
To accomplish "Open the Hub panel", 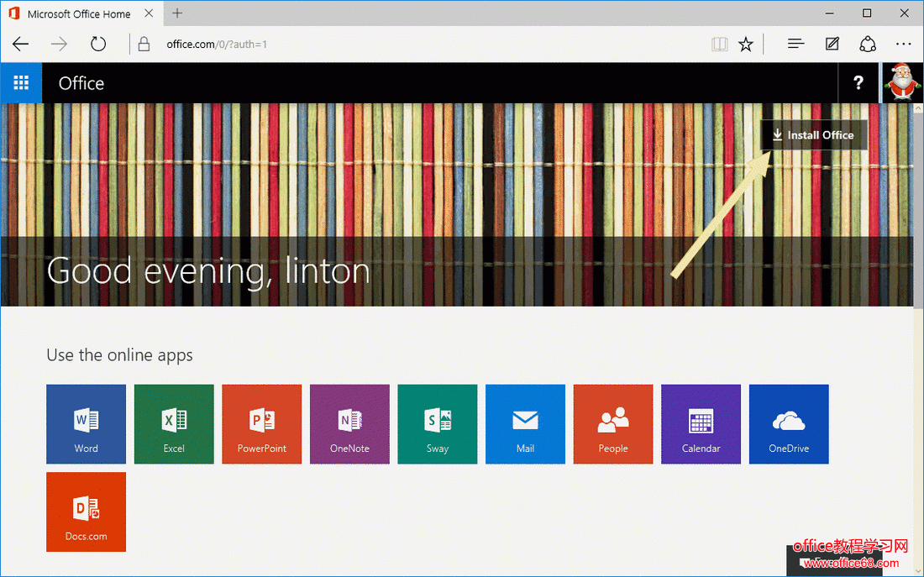I will [795, 44].
